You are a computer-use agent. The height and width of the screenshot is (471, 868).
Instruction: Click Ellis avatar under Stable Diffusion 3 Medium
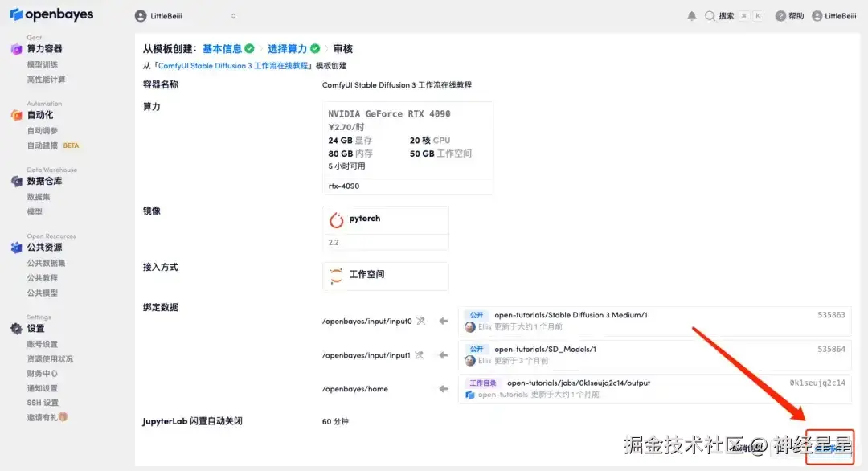click(x=470, y=327)
